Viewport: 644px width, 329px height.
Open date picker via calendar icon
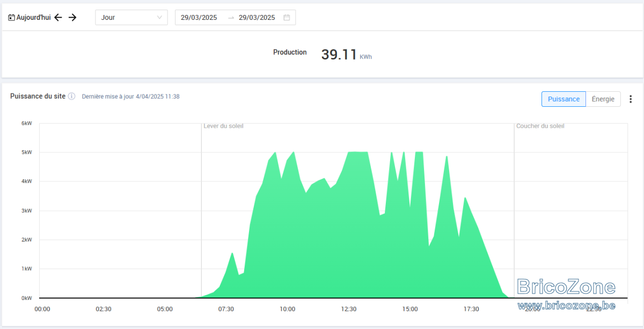287,17
